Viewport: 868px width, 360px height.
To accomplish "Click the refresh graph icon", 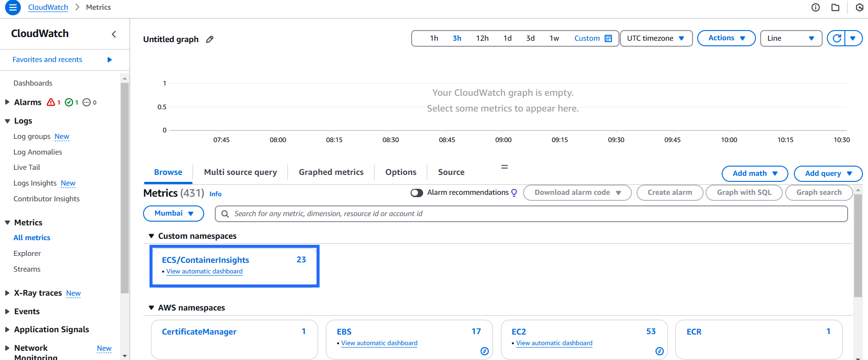I will [837, 38].
